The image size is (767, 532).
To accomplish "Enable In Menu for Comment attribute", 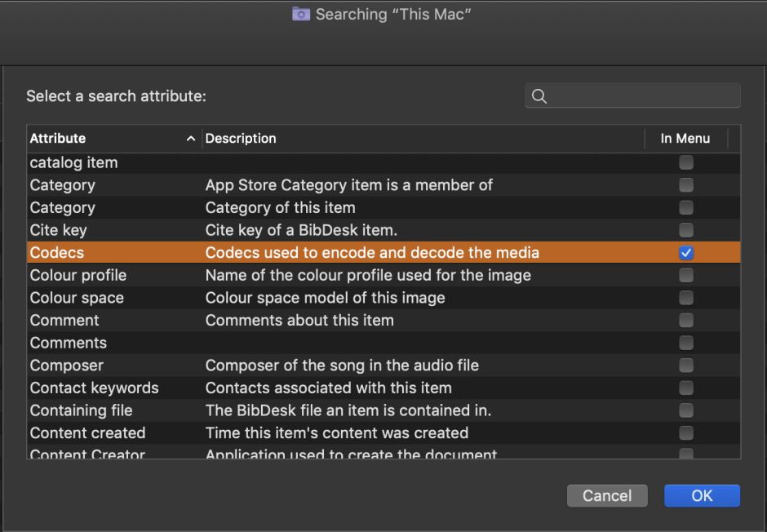I will tap(685, 320).
